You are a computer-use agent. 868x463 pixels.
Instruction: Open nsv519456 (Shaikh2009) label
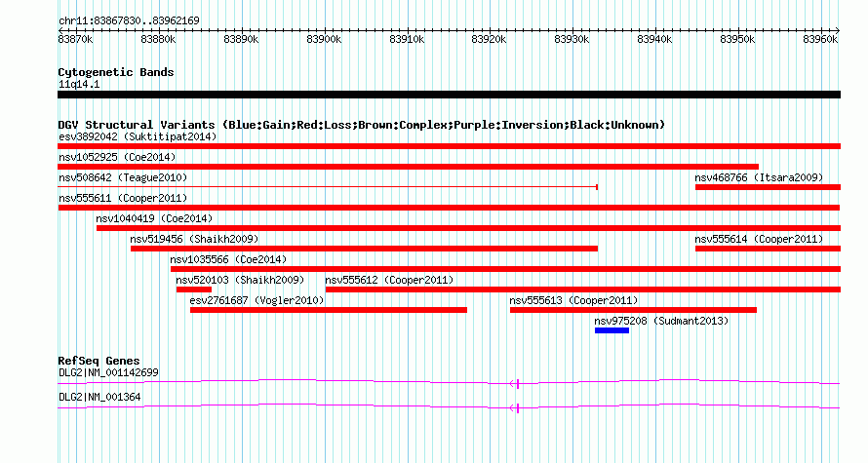click(194, 239)
